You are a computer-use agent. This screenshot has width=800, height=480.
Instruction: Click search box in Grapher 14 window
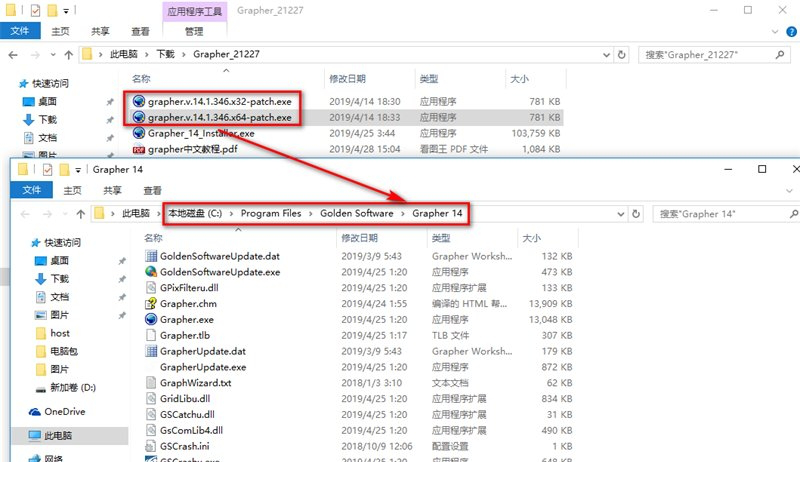[726, 214]
